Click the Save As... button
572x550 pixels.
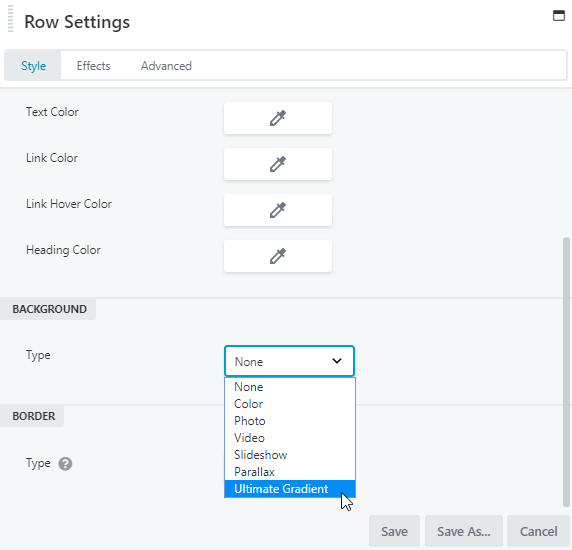point(464,531)
